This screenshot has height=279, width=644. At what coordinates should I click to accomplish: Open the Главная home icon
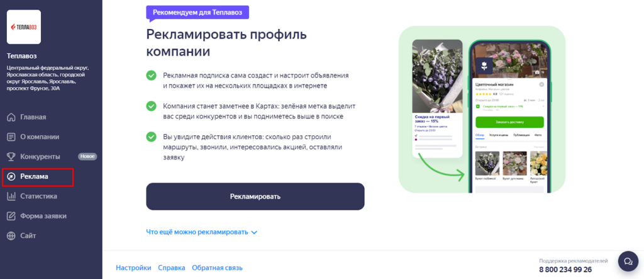(11, 117)
